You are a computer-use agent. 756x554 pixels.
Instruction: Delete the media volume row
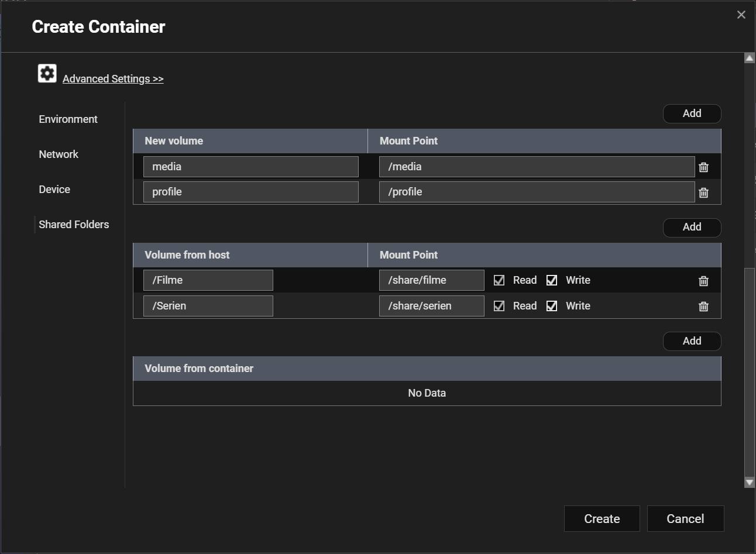click(703, 167)
